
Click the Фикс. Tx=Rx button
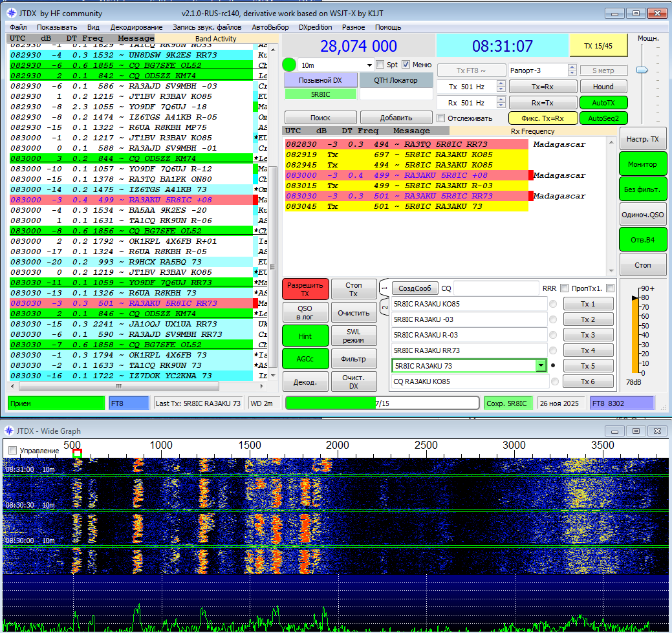click(x=542, y=118)
